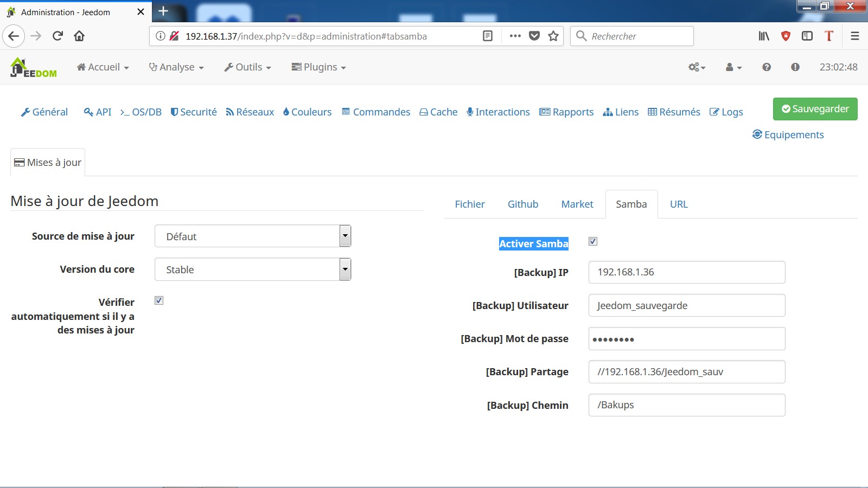This screenshot has height=488, width=868.
Task: Switch to the Github tab
Action: coord(523,204)
